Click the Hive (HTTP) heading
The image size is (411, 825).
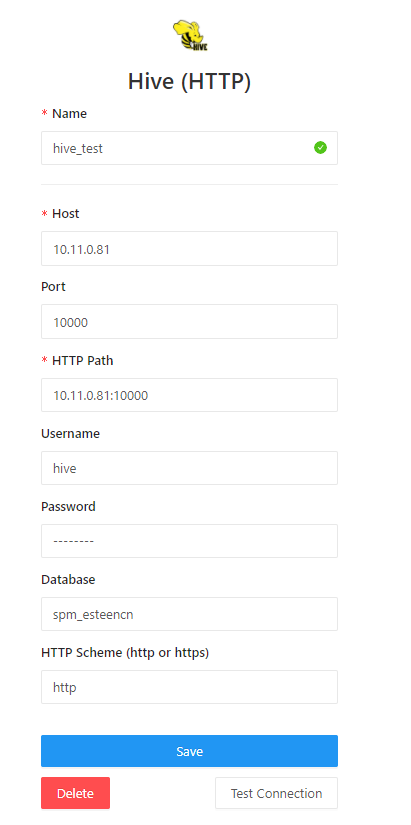click(189, 82)
